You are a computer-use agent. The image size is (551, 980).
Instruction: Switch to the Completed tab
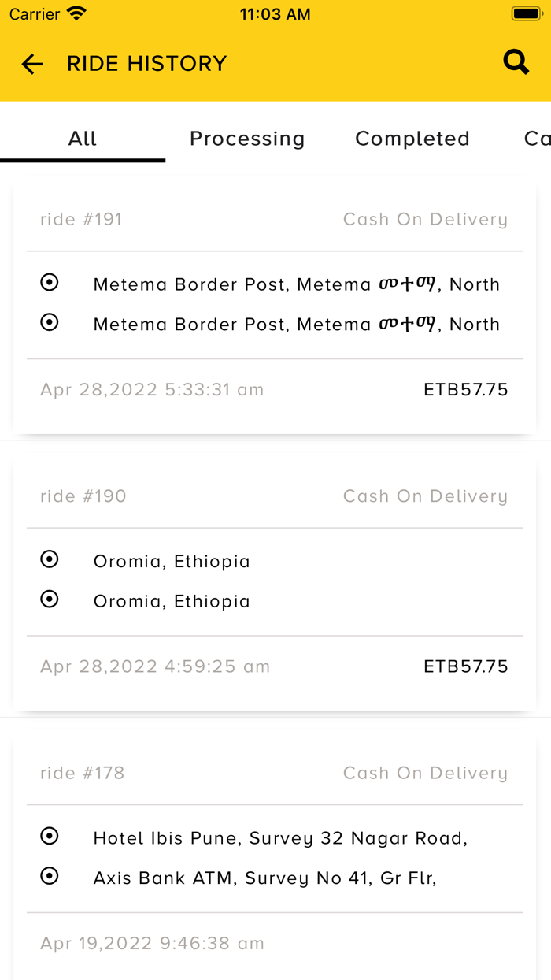[412, 139]
